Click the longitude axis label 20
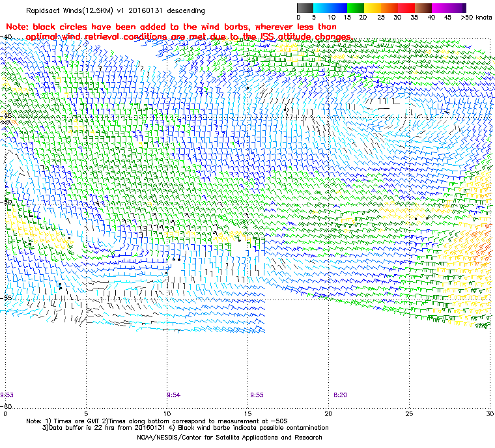This screenshot has height=448, width=495. (329, 413)
